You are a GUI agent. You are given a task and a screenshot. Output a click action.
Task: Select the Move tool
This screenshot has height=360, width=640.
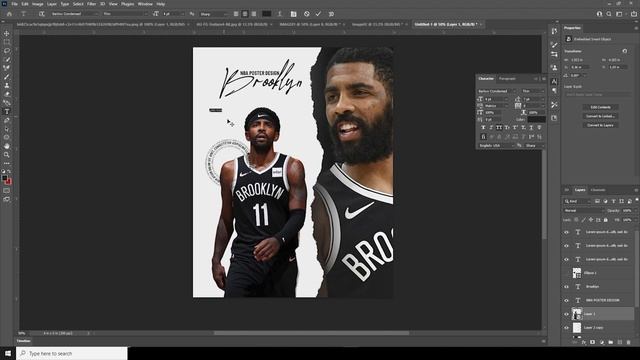pyautogui.click(x=7, y=33)
